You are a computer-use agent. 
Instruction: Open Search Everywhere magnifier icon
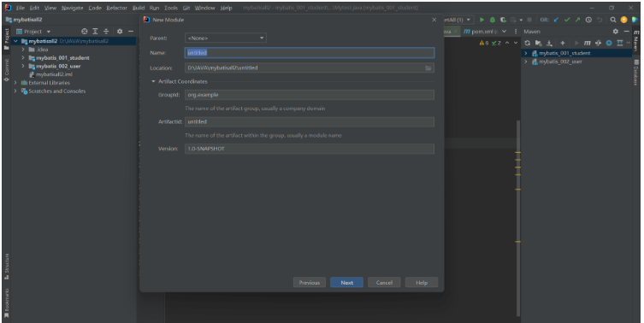(613, 20)
